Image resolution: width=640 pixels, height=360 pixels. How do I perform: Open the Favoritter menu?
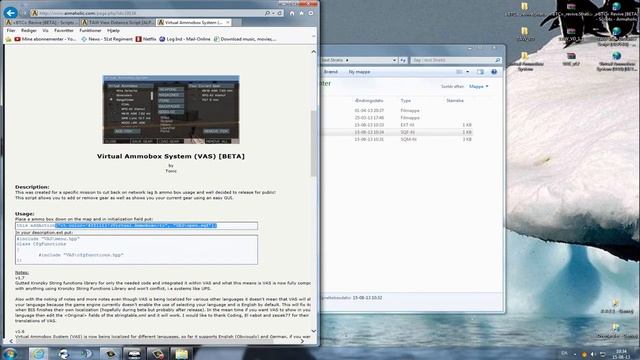(x=64, y=31)
